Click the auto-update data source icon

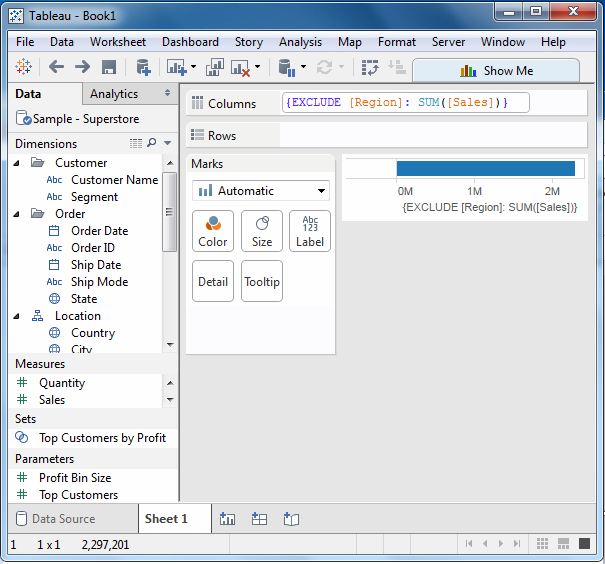point(287,68)
